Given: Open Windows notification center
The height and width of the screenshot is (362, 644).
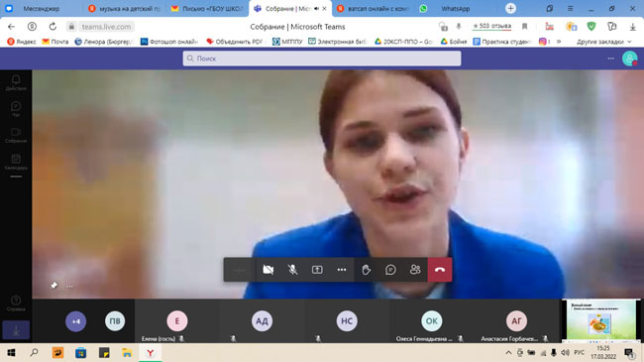Looking at the screenshot, I should point(629,352).
